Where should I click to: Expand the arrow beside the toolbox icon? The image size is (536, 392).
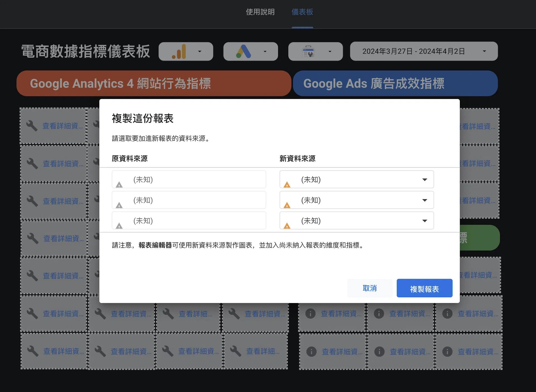[x=330, y=51]
